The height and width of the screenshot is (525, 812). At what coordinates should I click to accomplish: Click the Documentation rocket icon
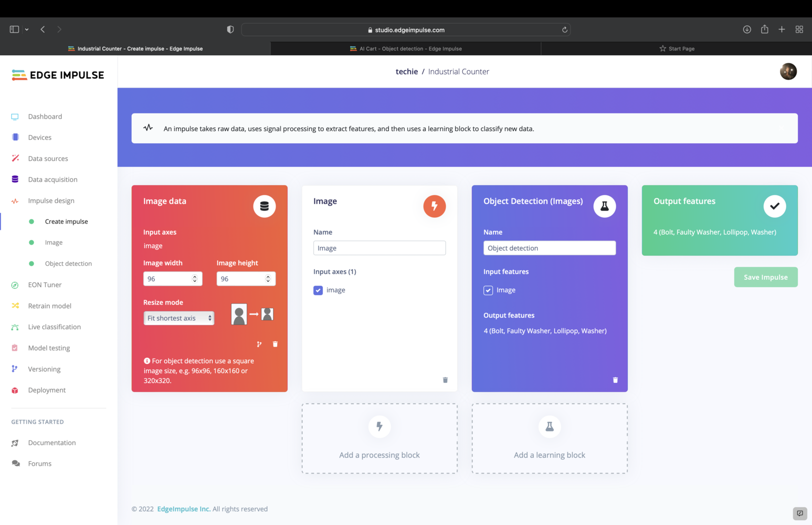point(15,443)
